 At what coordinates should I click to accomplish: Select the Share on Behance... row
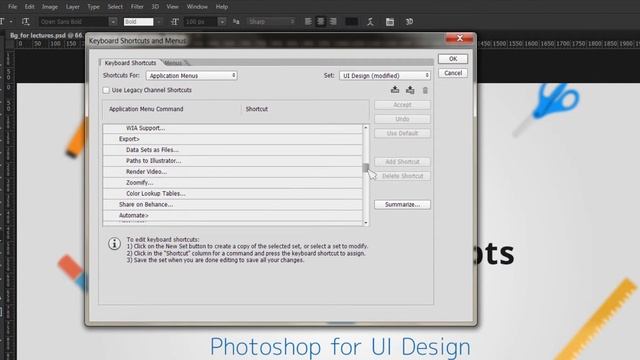[232, 204]
